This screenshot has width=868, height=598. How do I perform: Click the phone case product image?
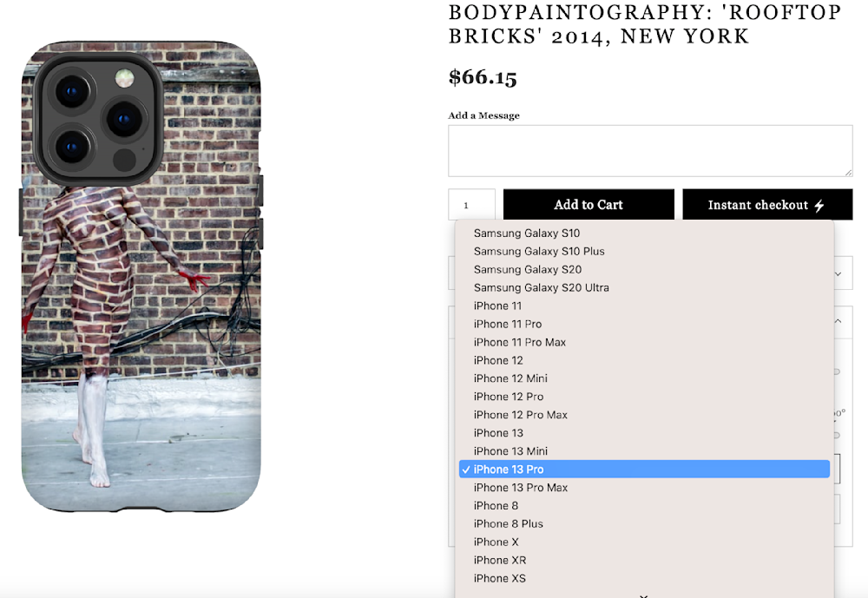pos(141,276)
